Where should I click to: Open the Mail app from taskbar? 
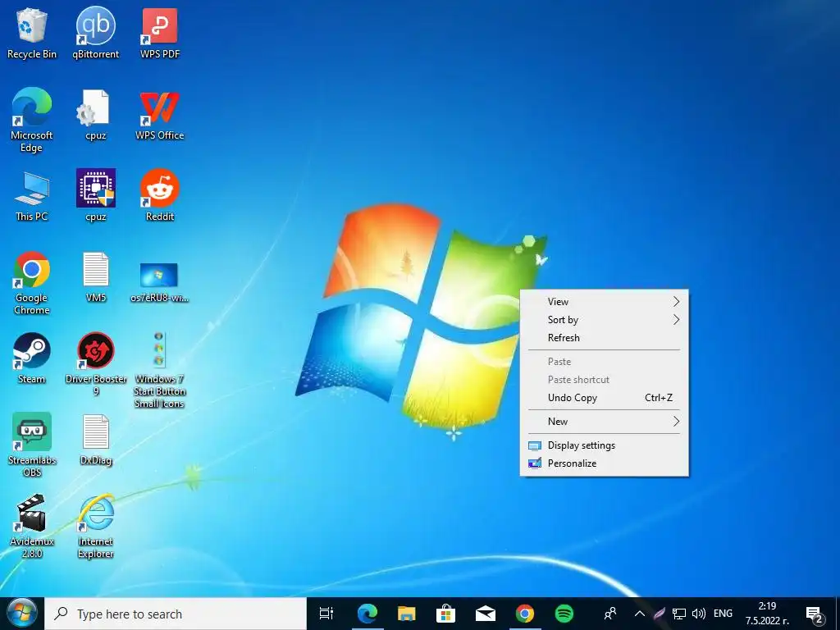(x=486, y=614)
